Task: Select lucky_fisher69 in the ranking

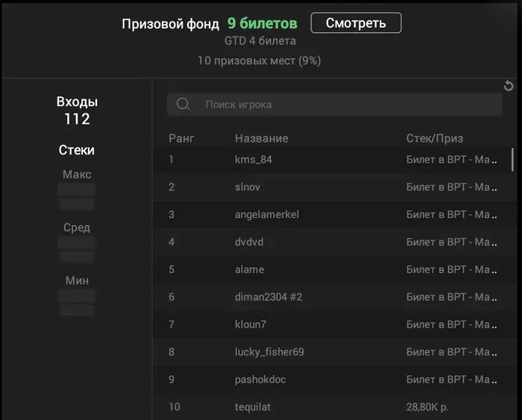Action: click(269, 352)
